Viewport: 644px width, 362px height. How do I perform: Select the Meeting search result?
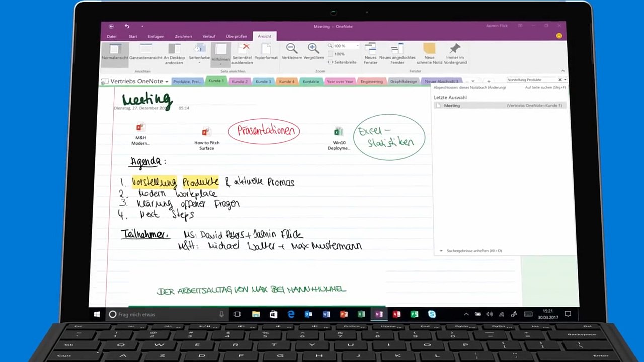click(499, 105)
